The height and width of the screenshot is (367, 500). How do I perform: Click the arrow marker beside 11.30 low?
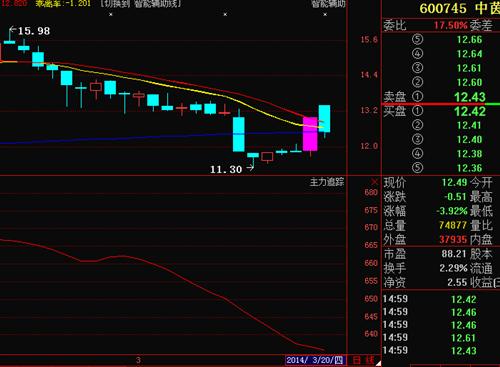250,169
